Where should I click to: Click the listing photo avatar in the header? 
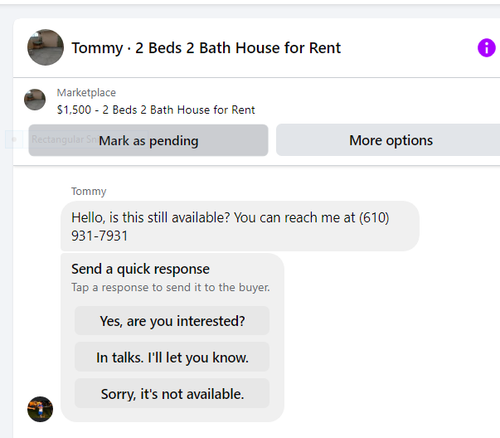(45, 47)
